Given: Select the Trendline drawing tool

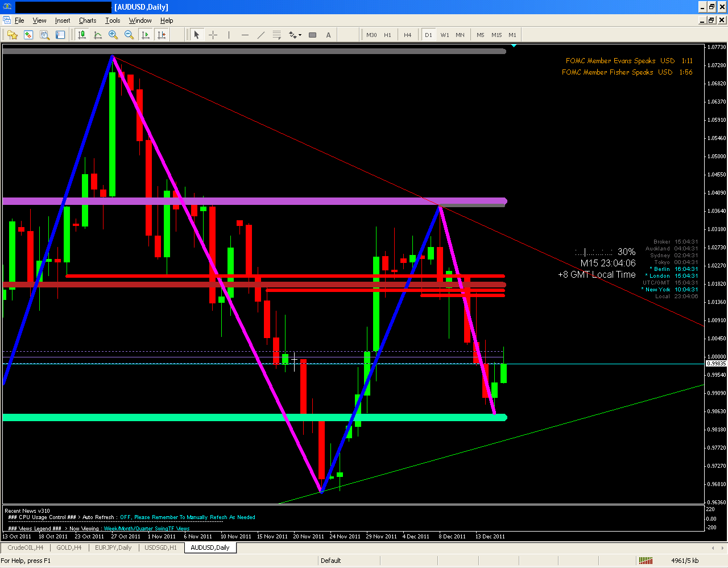Looking at the screenshot, I should (261, 35).
